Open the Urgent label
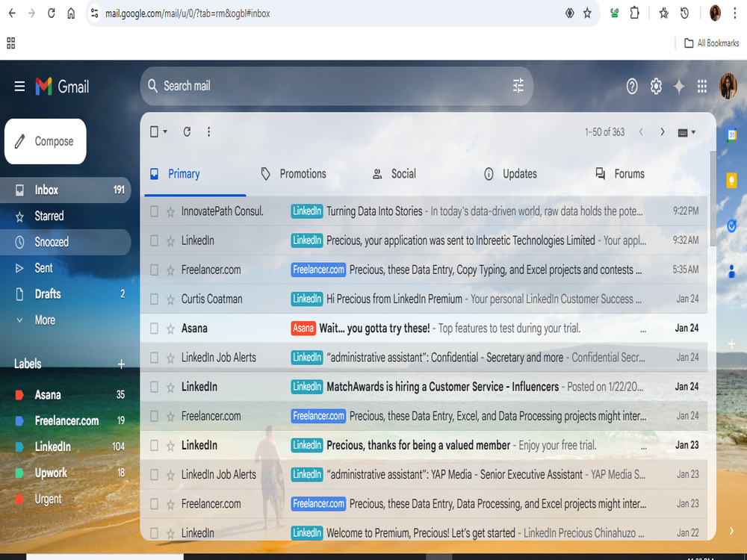This screenshot has width=747, height=560. [x=65, y=499]
